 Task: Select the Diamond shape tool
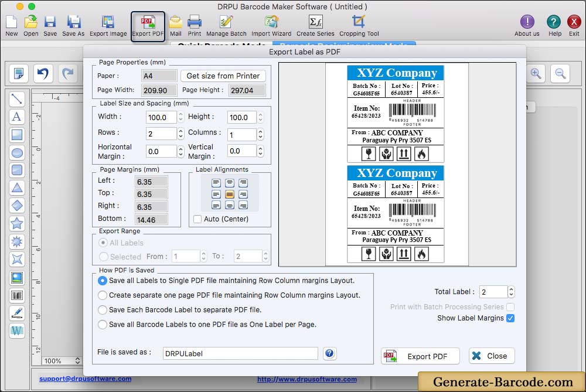tap(17, 206)
